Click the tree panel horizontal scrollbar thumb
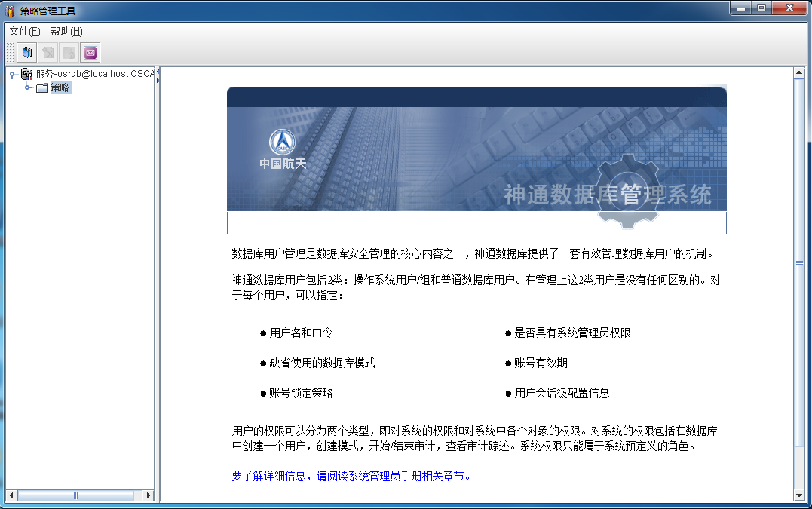812x509 pixels. (x=75, y=495)
